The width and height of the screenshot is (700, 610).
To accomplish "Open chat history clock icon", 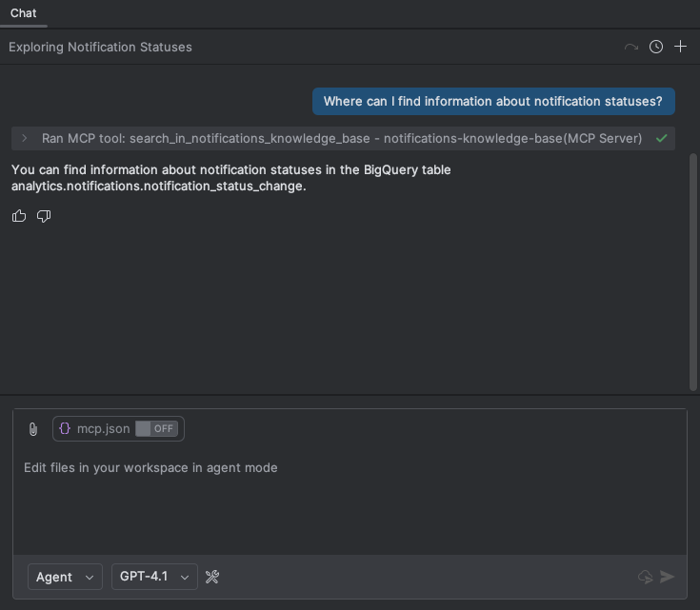I will tap(656, 47).
